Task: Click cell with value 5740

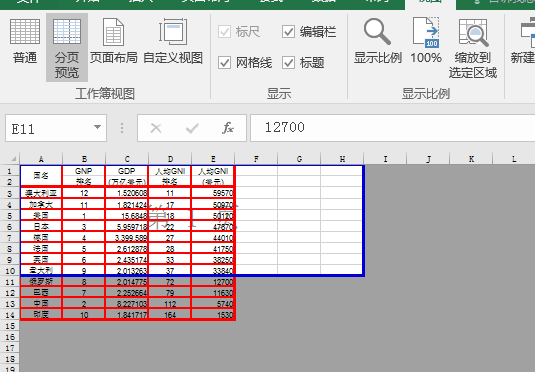Action: (x=213, y=304)
